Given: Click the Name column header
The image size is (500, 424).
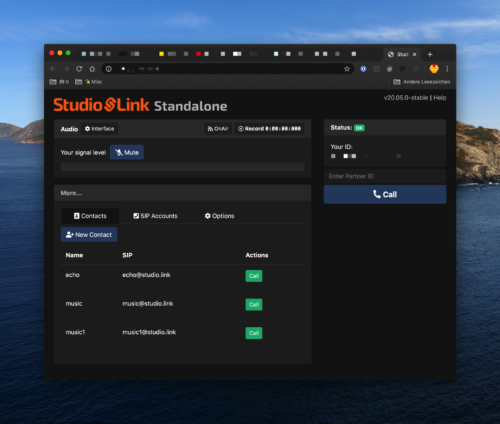Looking at the screenshot, I should [x=74, y=255].
